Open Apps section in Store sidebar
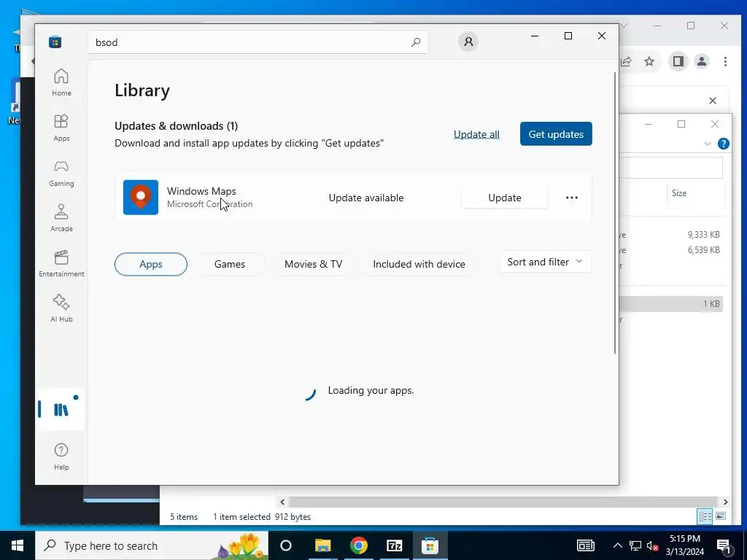 tap(61, 128)
